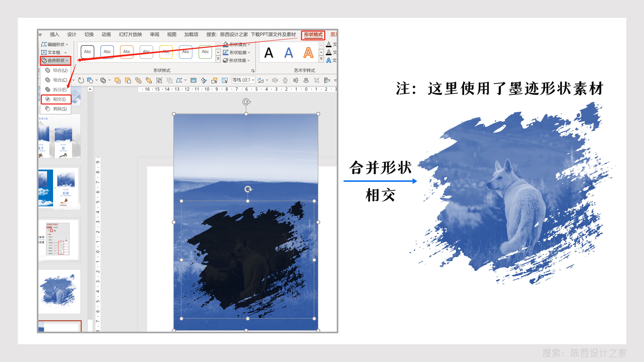Image resolution: width=644 pixels, height=362 pixels.
Task: Click the group objects icon
Action: [159, 80]
